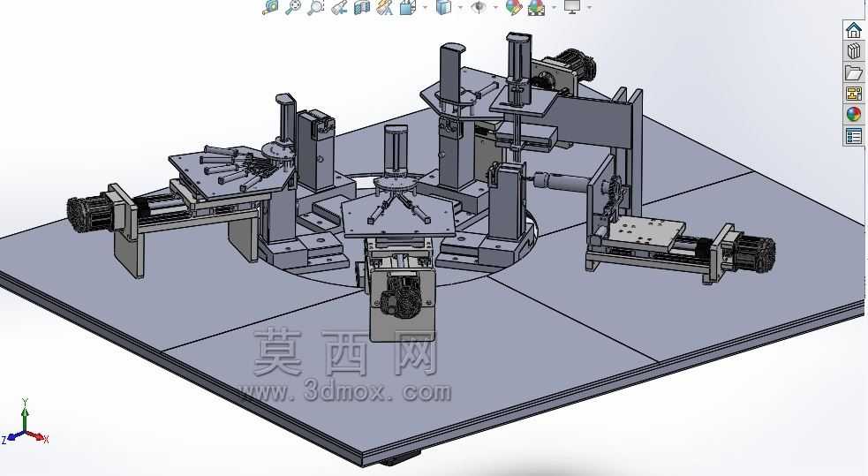Select the right stepper motor in the model
This screenshot has width=868, height=476.
[754, 254]
